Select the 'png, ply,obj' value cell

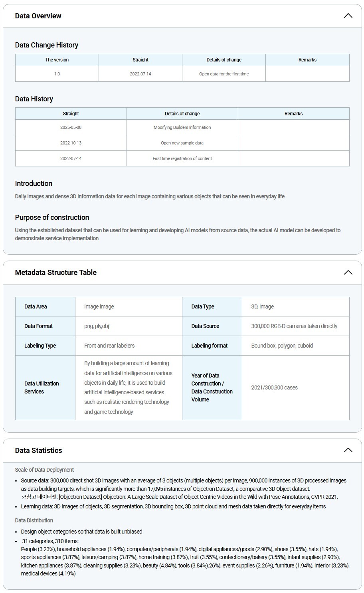click(97, 326)
